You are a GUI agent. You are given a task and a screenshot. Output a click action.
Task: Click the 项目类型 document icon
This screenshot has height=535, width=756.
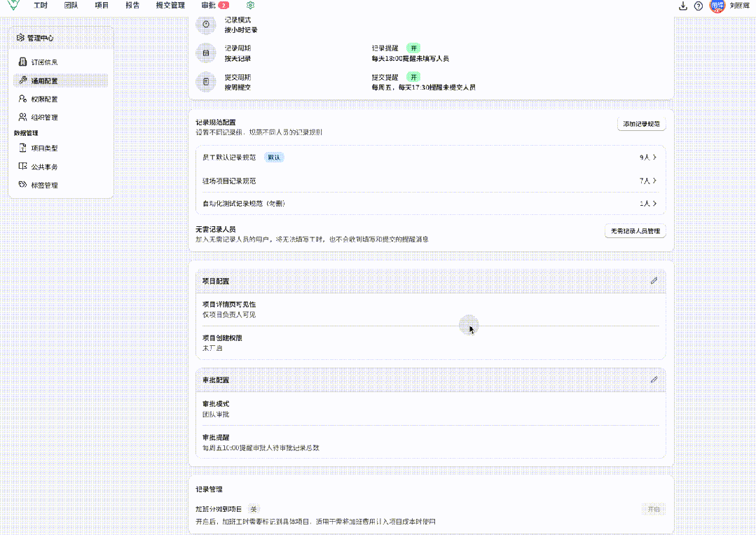click(x=22, y=148)
